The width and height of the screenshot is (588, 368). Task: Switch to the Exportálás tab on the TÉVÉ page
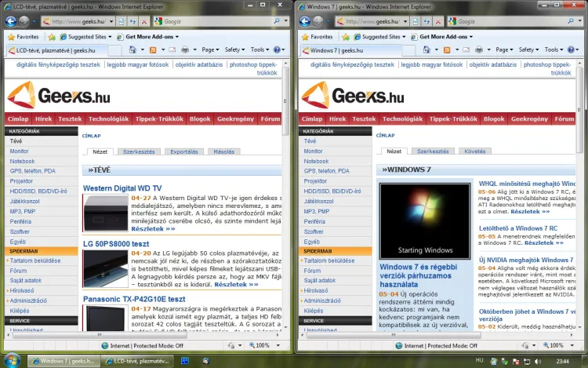(x=184, y=151)
